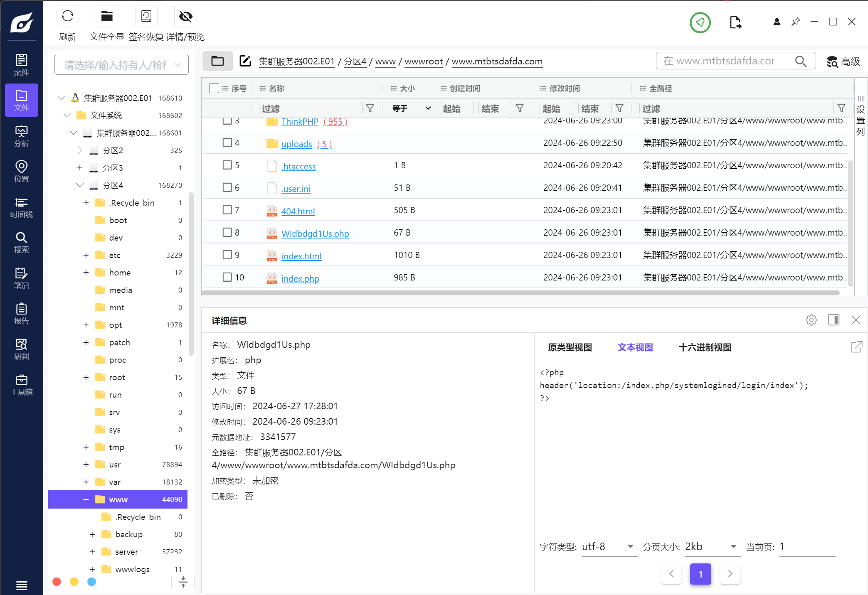This screenshot has width=868, height=595.
Task: Click the detail panel settings gear
Action: point(811,320)
